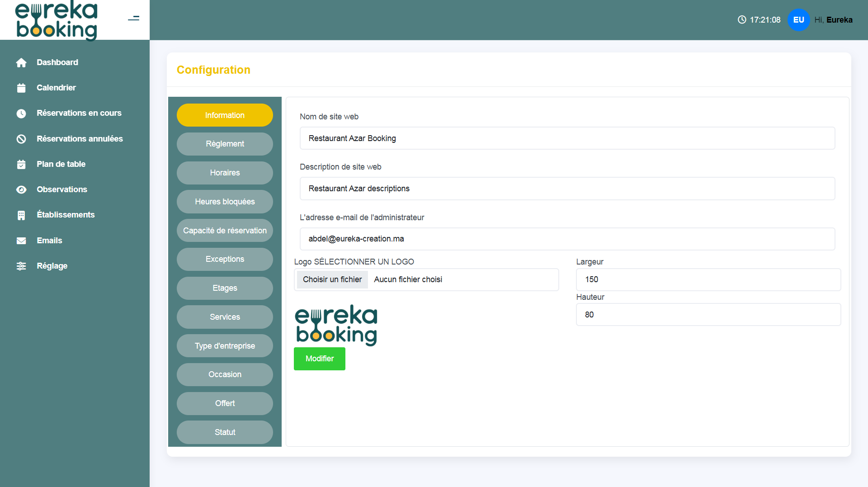The height and width of the screenshot is (487, 868).
Task: Select the Réservations annulées ban icon
Action: (x=21, y=139)
